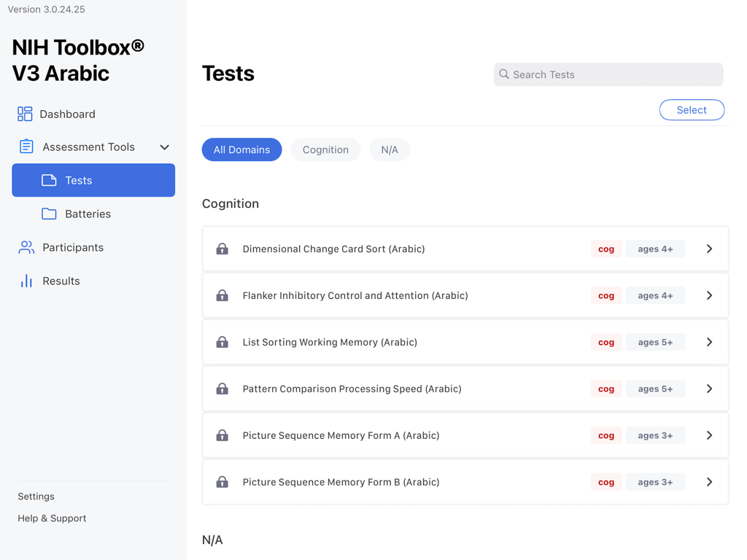This screenshot has width=747, height=560.
Task: Click the search magnifier icon in Search Tests
Action: pos(504,74)
